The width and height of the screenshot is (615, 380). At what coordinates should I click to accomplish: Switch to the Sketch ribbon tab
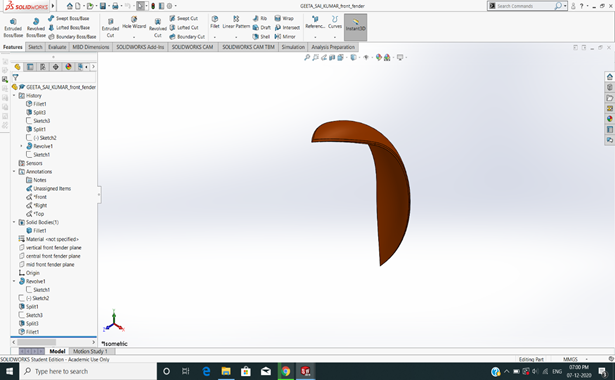35,47
